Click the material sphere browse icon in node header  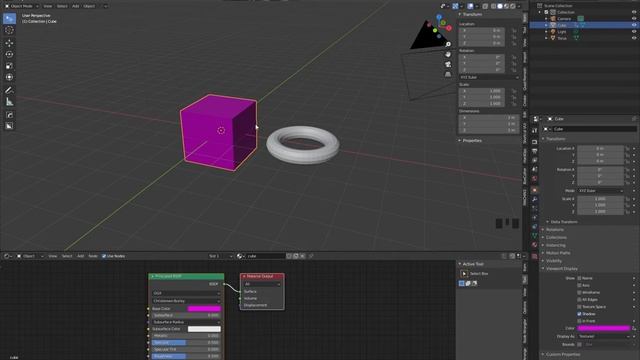240,256
